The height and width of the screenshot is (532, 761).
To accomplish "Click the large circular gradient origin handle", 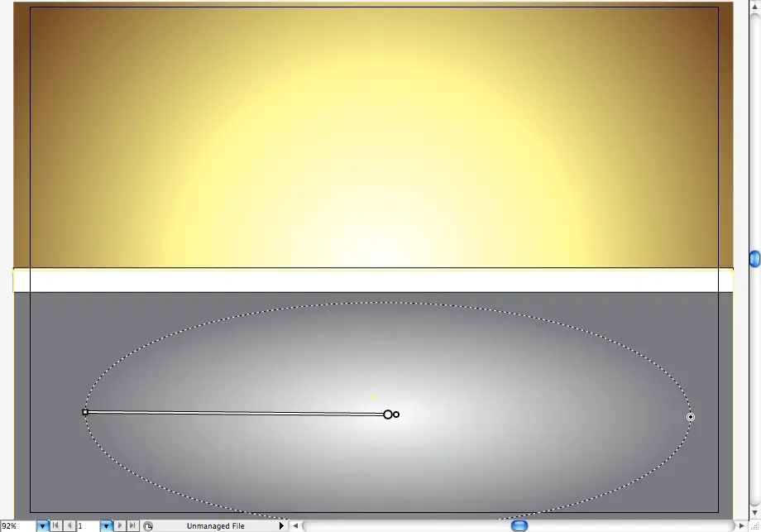I will pyautogui.click(x=388, y=415).
